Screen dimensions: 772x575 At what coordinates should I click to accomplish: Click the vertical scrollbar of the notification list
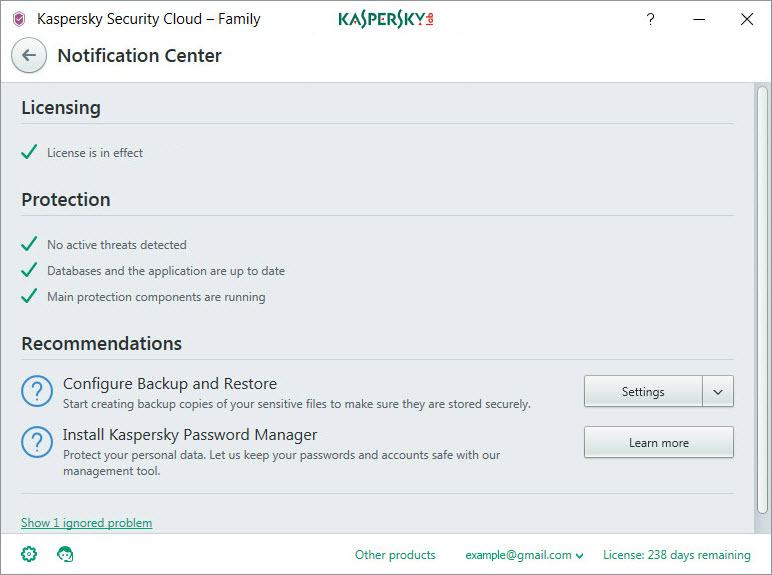[764, 300]
